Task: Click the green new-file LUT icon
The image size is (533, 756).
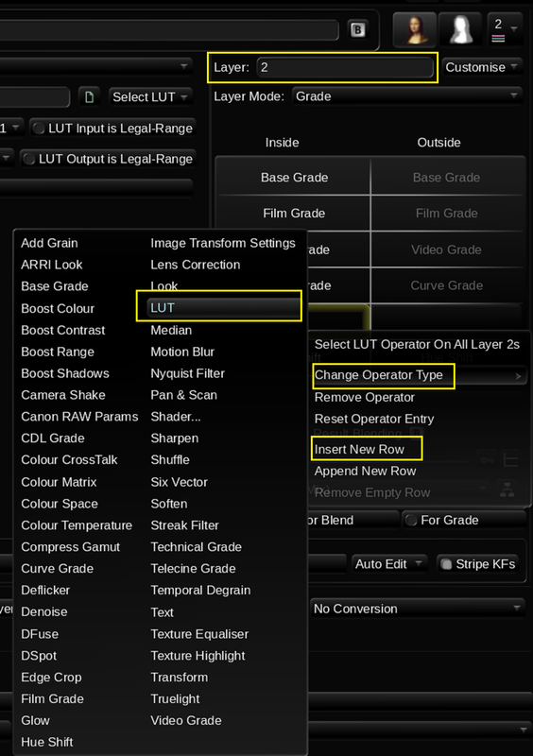Action: pos(89,97)
